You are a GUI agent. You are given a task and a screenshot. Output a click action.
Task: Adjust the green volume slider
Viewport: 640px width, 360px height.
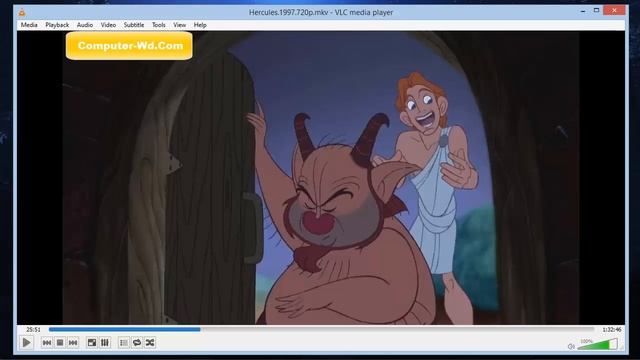click(598, 345)
